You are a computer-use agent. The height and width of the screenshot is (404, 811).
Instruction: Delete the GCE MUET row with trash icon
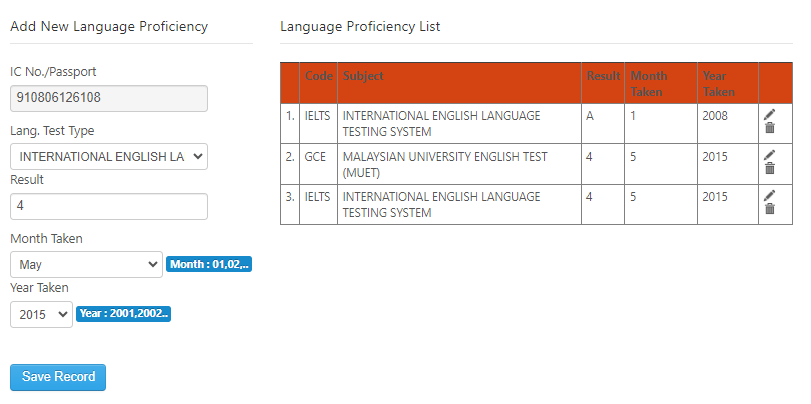point(769,169)
